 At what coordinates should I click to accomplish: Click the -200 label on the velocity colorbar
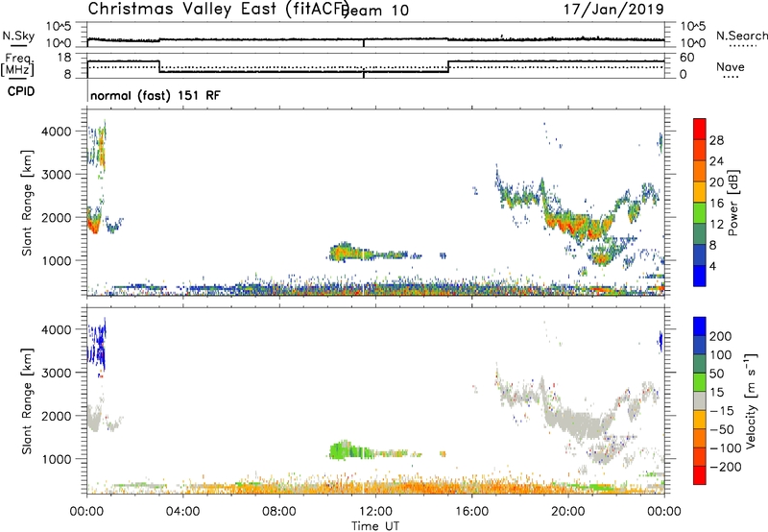726,467
